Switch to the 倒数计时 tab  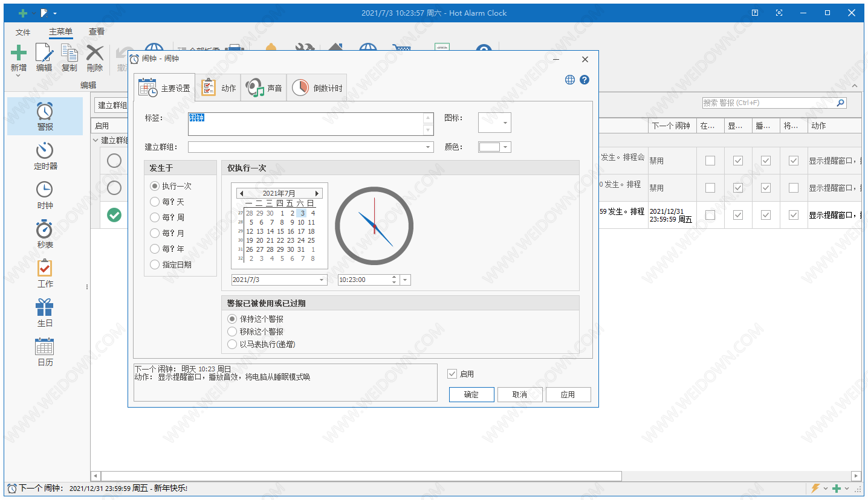(317, 88)
